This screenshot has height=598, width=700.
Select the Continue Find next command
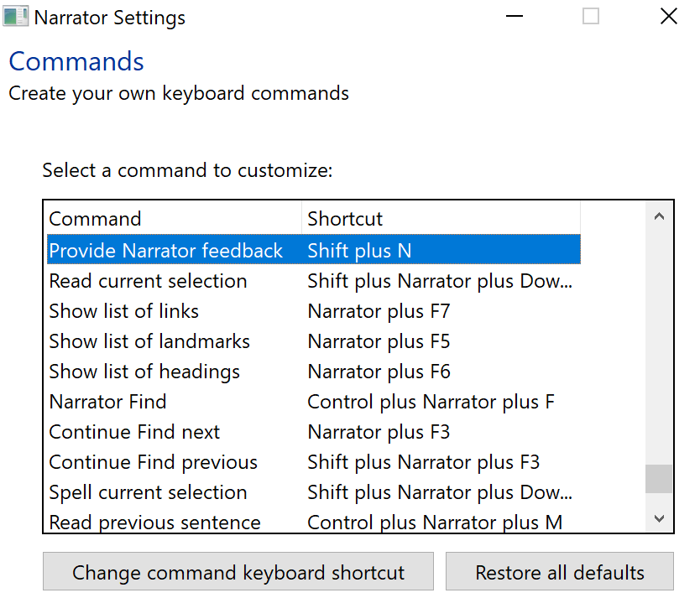(134, 432)
